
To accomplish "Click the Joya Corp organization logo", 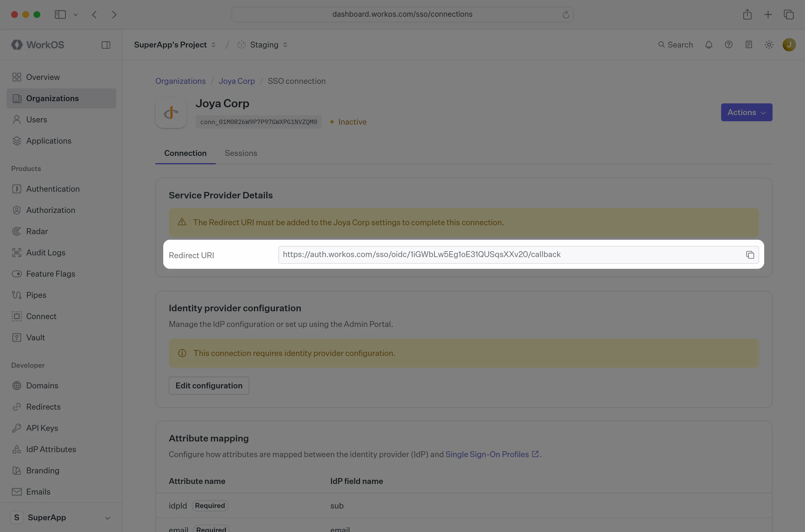I will pos(171,113).
